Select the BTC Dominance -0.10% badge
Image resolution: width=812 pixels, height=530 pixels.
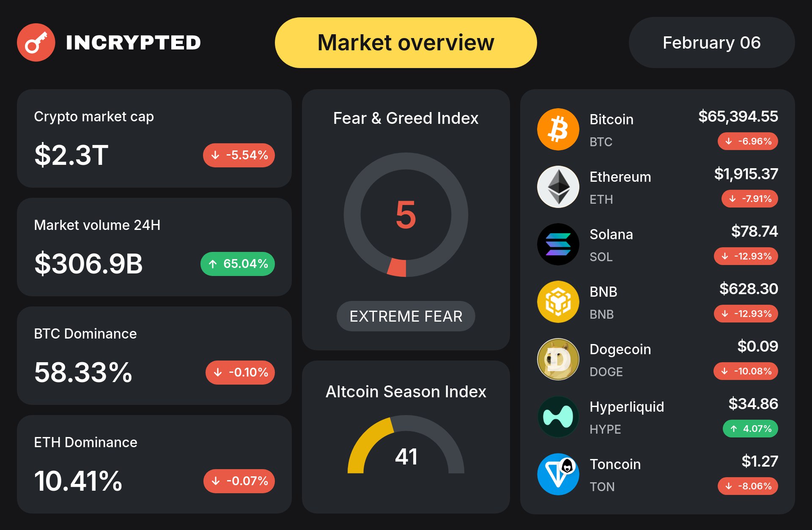[x=240, y=372]
